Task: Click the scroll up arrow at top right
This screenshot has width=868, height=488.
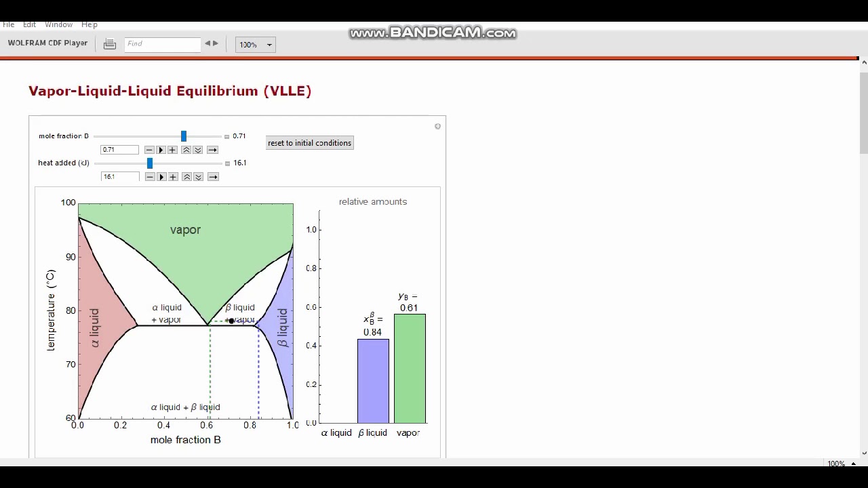Action: 863,63
